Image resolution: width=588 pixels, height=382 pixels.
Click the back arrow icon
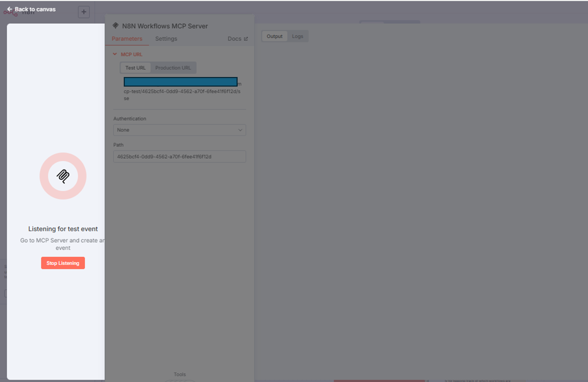coord(10,9)
